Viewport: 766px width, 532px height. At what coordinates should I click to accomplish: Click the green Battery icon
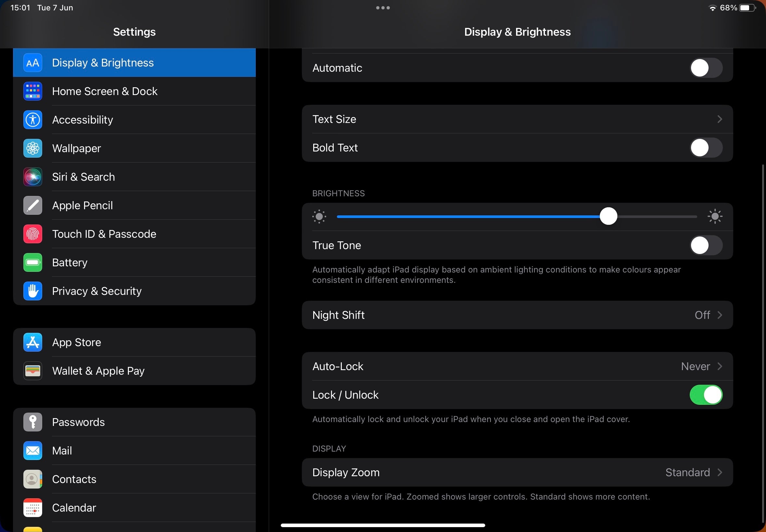tap(33, 262)
